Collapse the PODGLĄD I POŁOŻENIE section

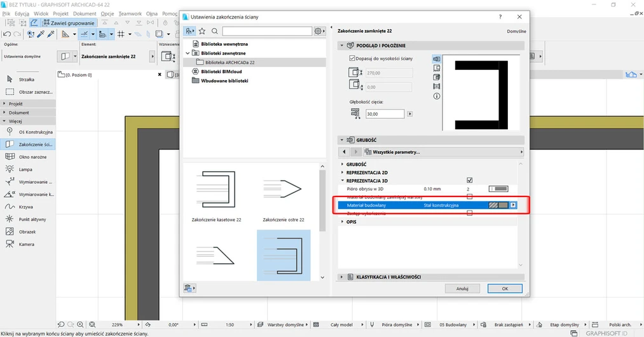coord(342,45)
